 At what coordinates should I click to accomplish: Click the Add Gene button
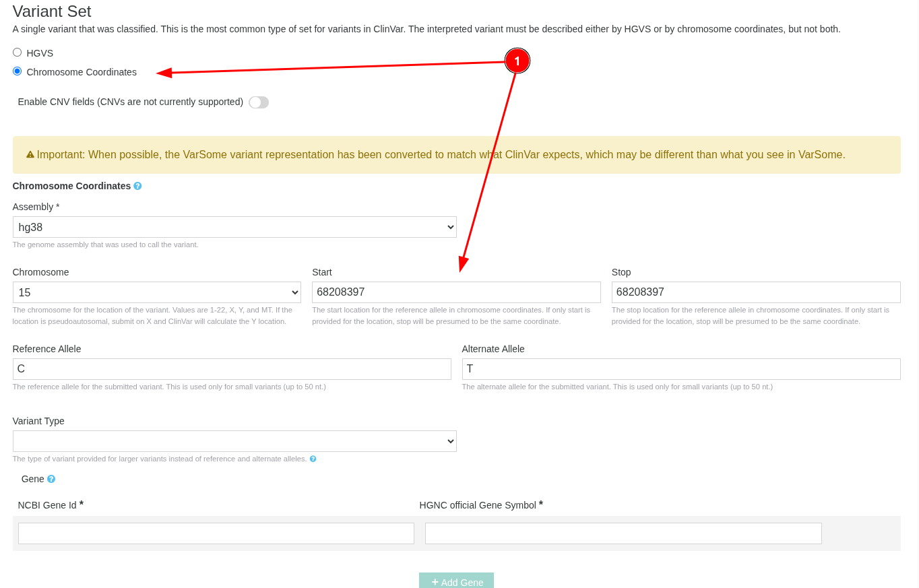point(456,581)
